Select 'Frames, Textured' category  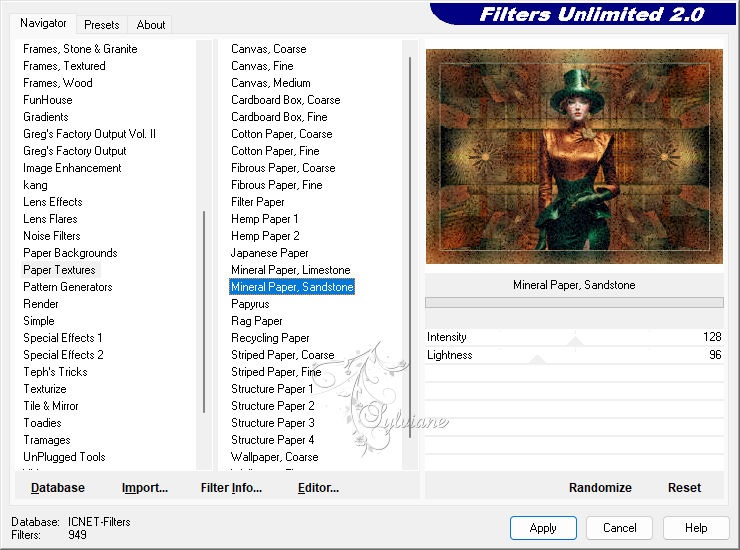64,66
